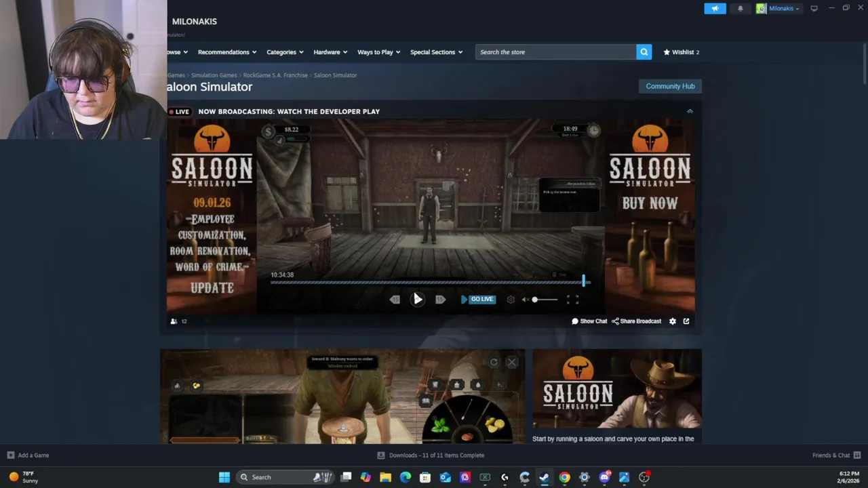The image size is (868, 488).
Task: Open the weather widget showing 78°F
Action: pos(23,477)
